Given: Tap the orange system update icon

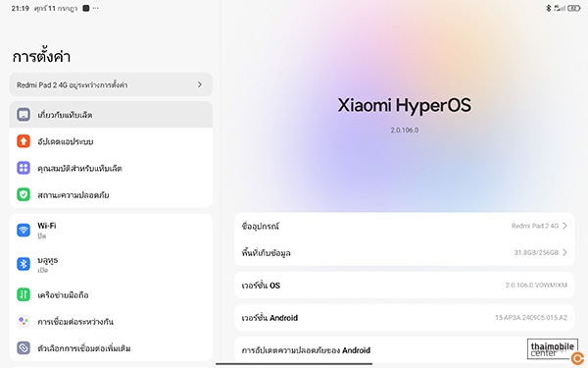Looking at the screenshot, I should (x=24, y=141).
